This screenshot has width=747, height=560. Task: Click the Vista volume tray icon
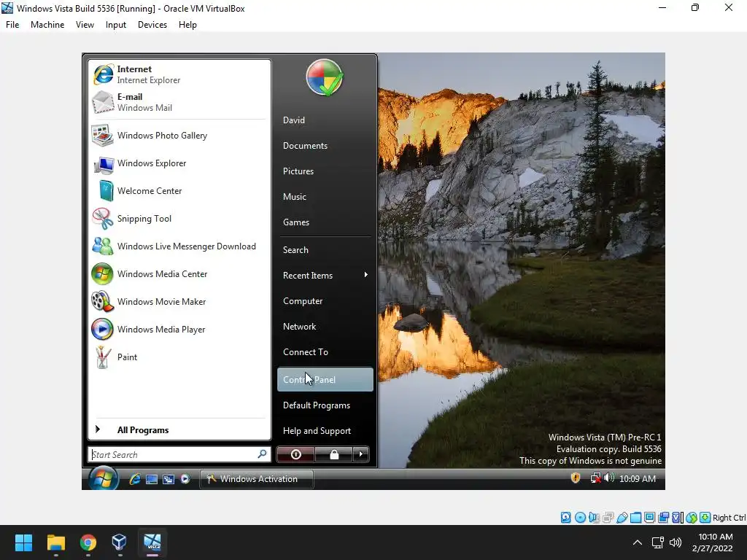tap(609, 478)
